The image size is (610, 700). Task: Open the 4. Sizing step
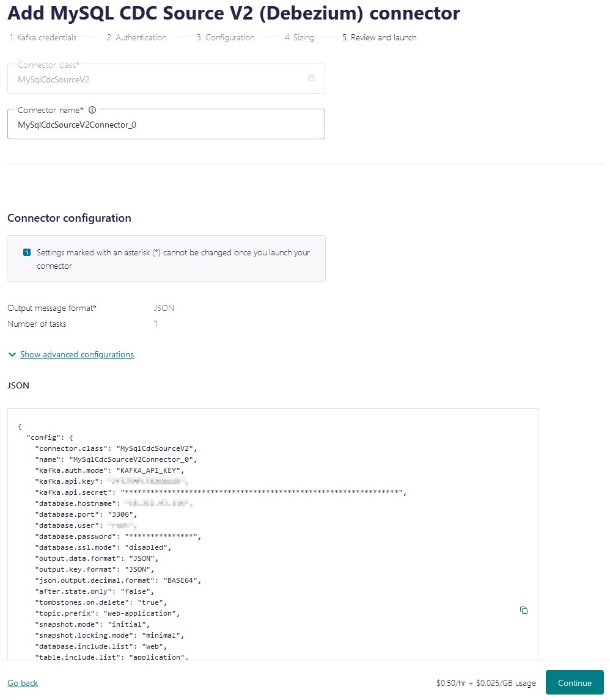click(299, 37)
